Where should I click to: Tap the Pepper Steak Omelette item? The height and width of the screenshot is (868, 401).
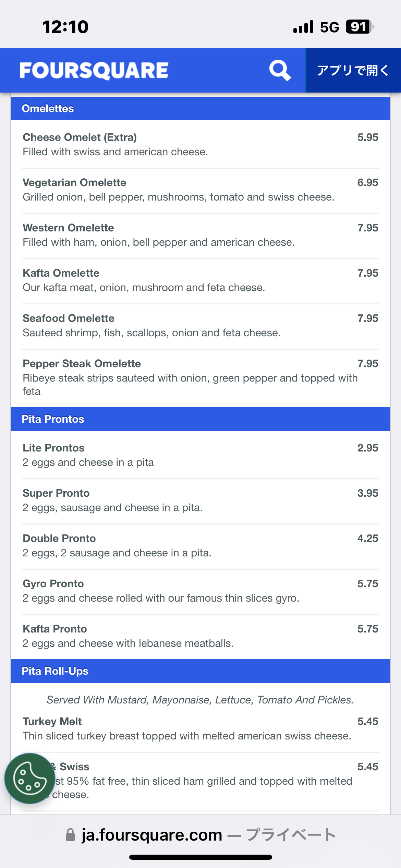[x=82, y=364]
